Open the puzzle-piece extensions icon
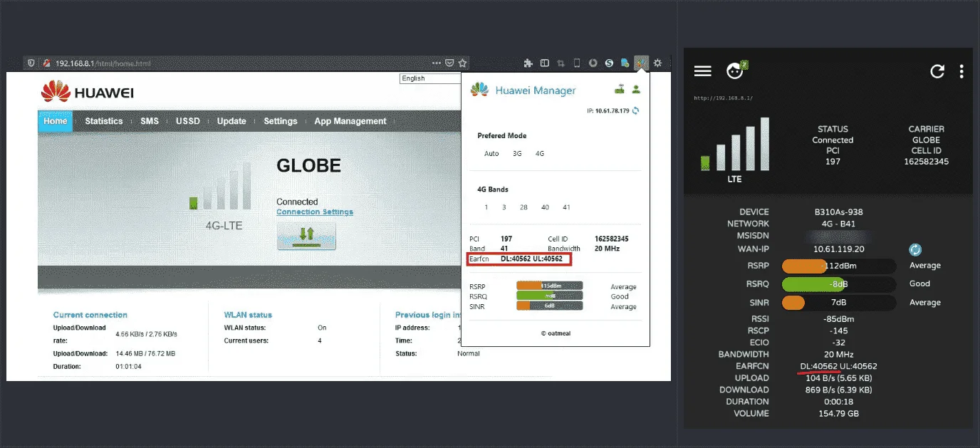 click(x=528, y=63)
